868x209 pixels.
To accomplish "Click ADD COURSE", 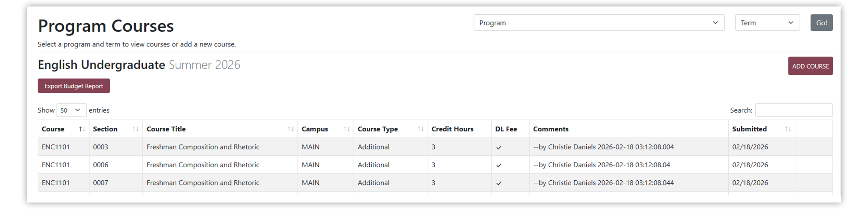I will (810, 66).
